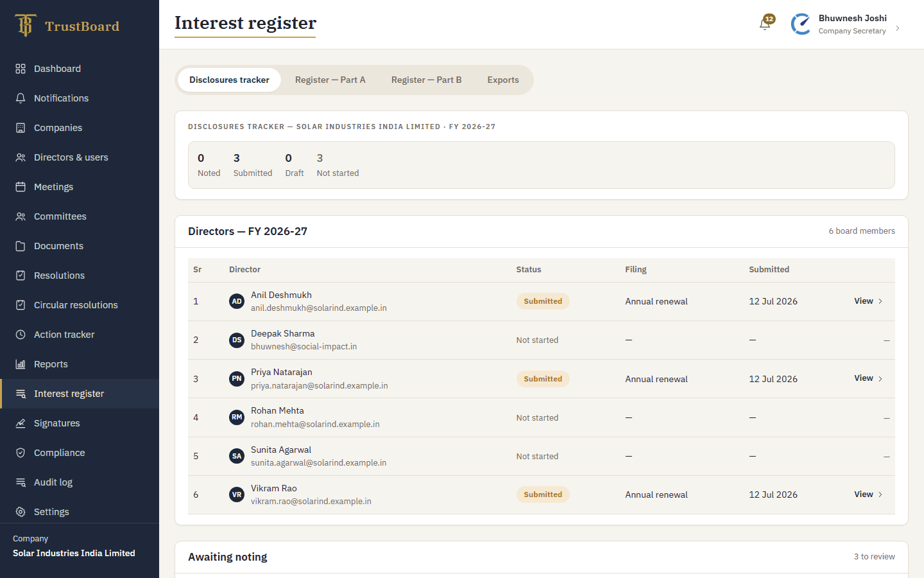924x578 pixels.
Task: Click the Draft count in tracker summary
Action: click(x=295, y=165)
